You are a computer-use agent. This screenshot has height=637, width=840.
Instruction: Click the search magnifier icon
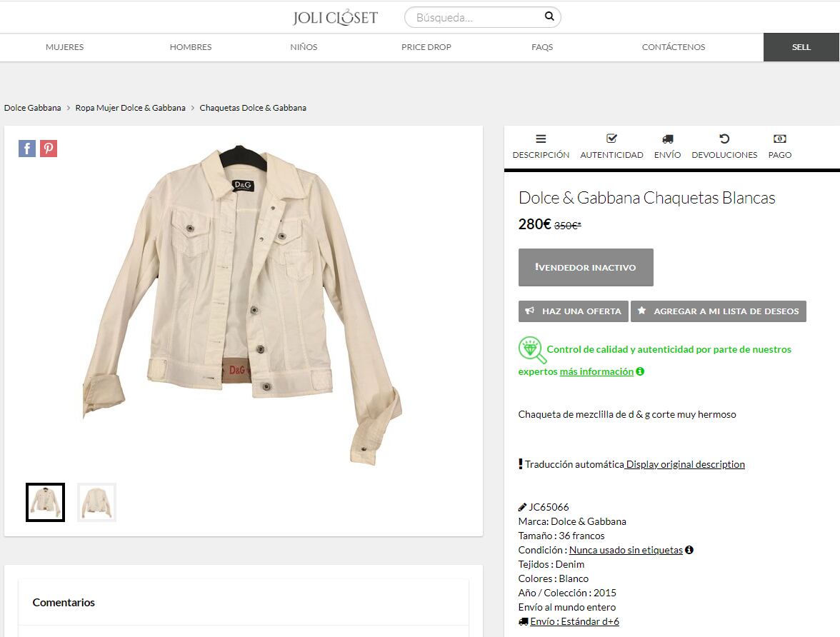click(x=549, y=16)
